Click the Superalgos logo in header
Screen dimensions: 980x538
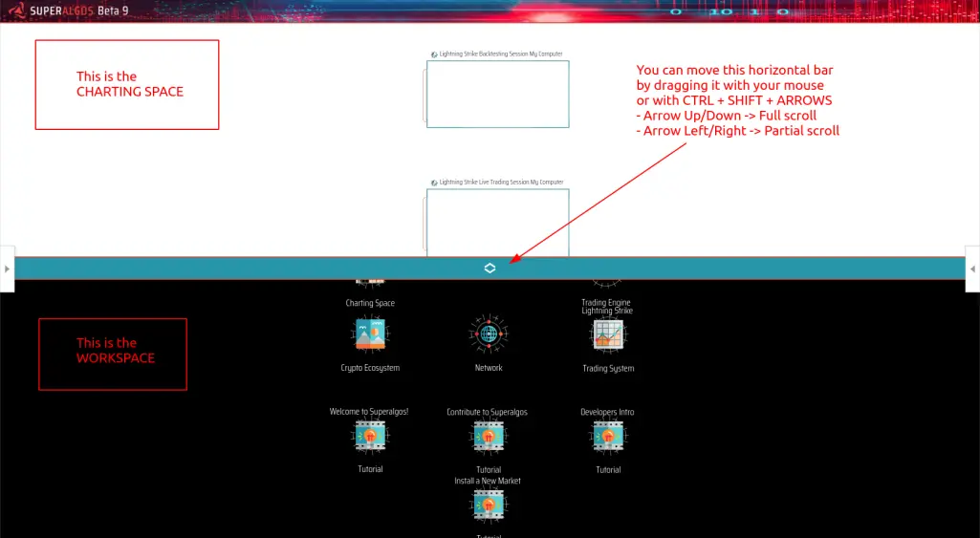click(x=17, y=11)
